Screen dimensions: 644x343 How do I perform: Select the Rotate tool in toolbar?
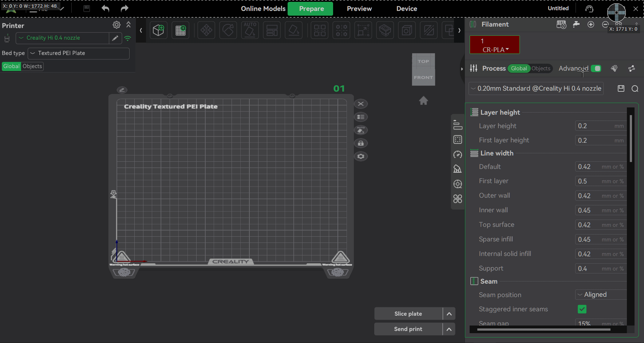click(x=228, y=30)
